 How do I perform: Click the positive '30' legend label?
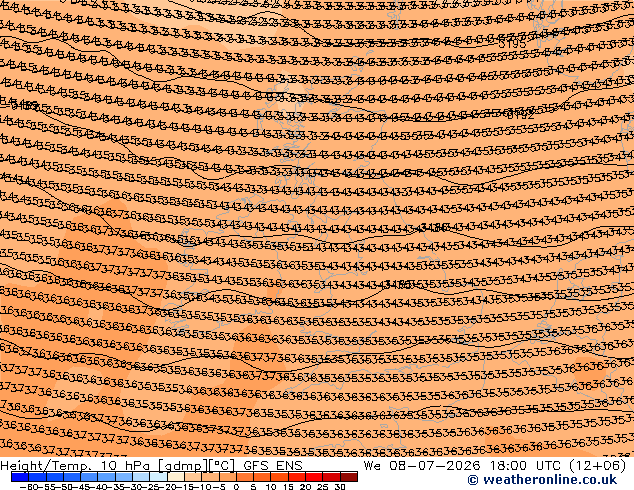pos(340,486)
